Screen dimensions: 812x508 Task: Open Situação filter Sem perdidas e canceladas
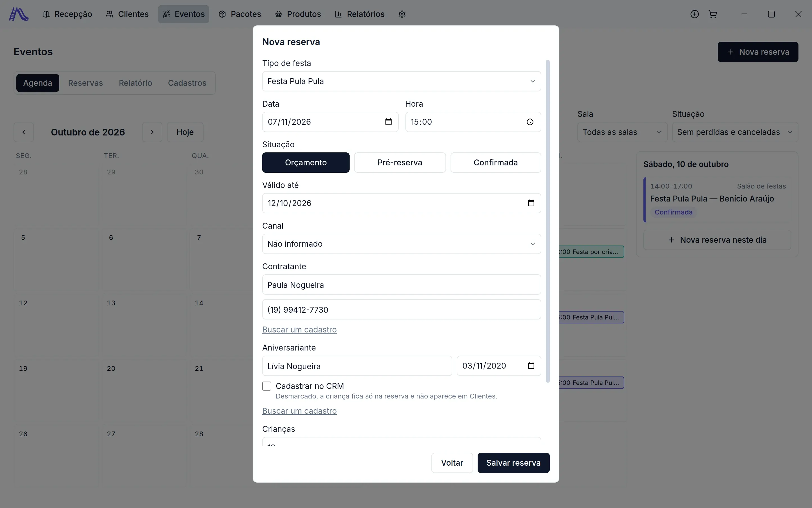coord(735,132)
